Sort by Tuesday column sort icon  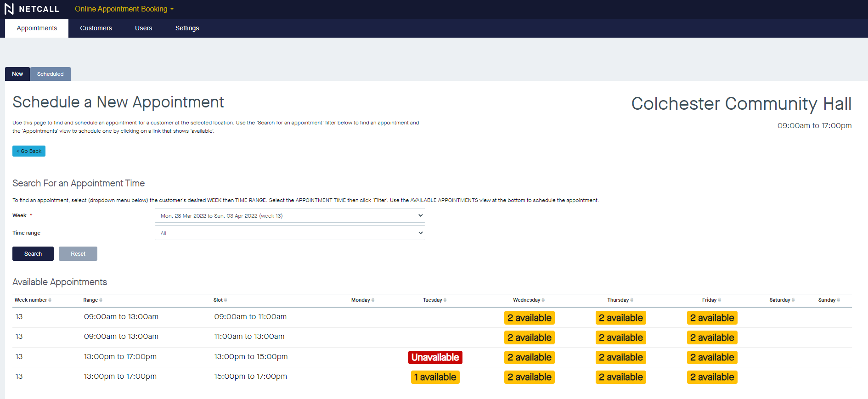tap(445, 300)
